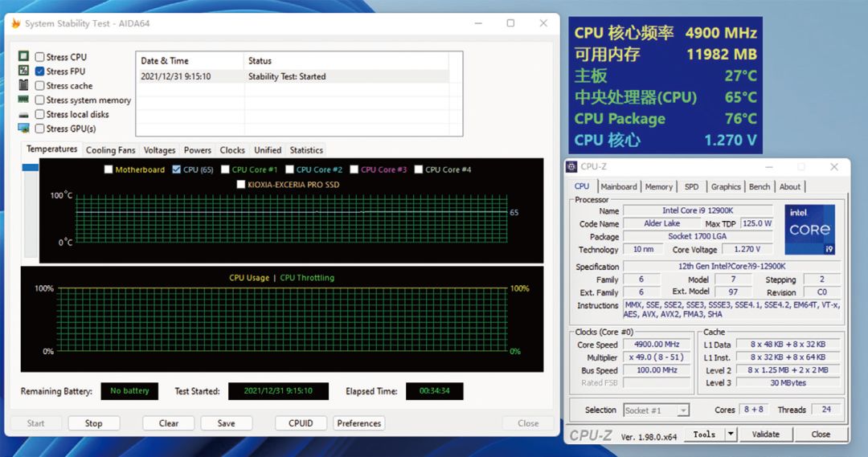Uncheck the Stress FPU checkbox

pyautogui.click(x=40, y=71)
